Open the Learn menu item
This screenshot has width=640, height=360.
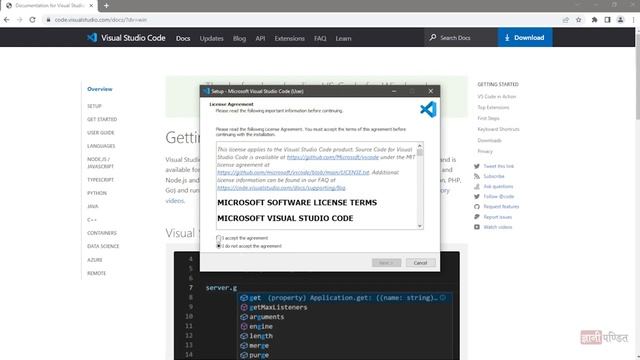click(343, 38)
